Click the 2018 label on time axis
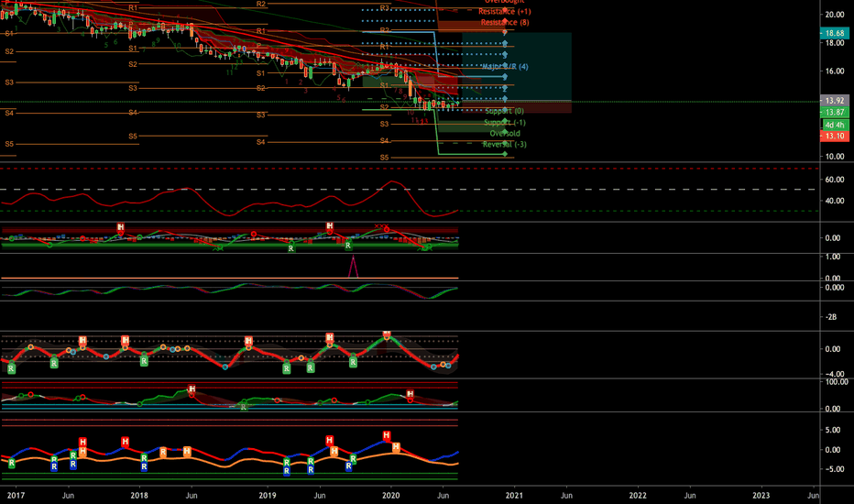The height and width of the screenshot is (504, 854). pyautogui.click(x=139, y=495)
